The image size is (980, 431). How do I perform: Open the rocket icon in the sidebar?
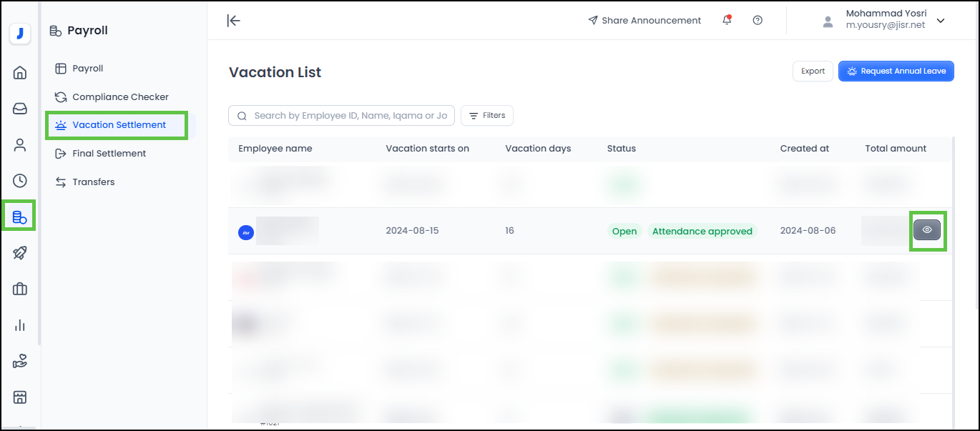coord(20,253)
